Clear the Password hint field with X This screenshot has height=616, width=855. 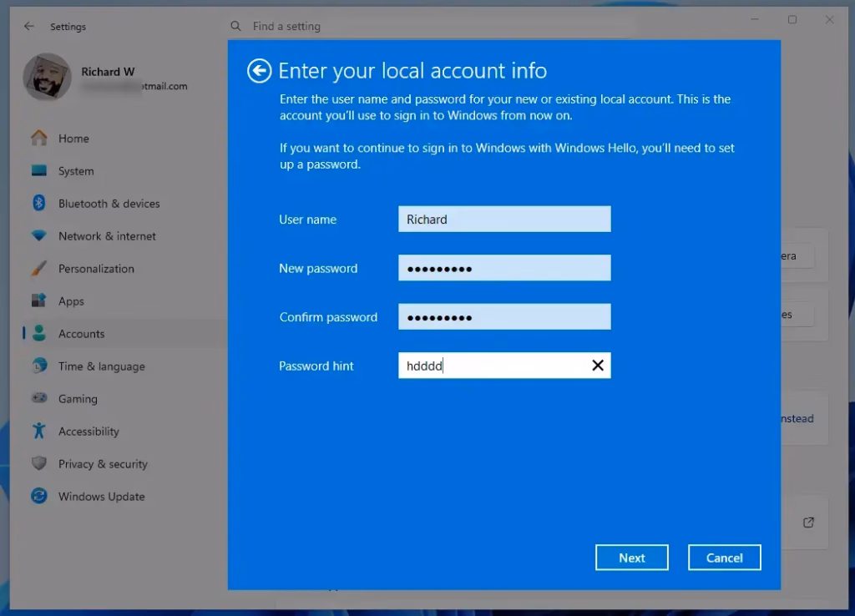coord(598,366)
